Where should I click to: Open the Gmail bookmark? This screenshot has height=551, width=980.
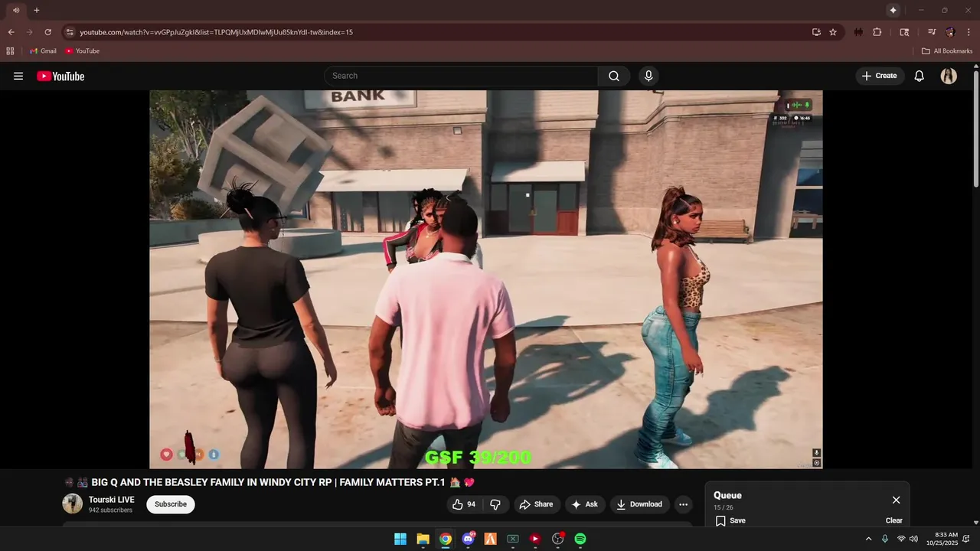click(x=43, y=51)
